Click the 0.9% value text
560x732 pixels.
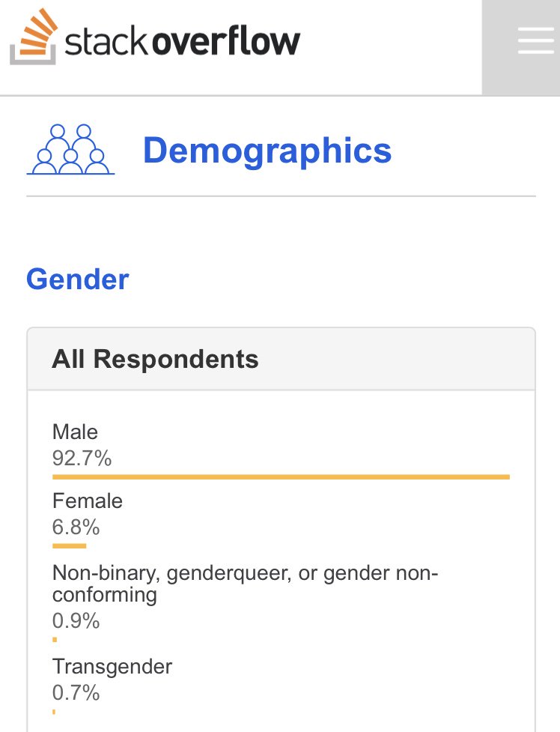pos(76,620)
